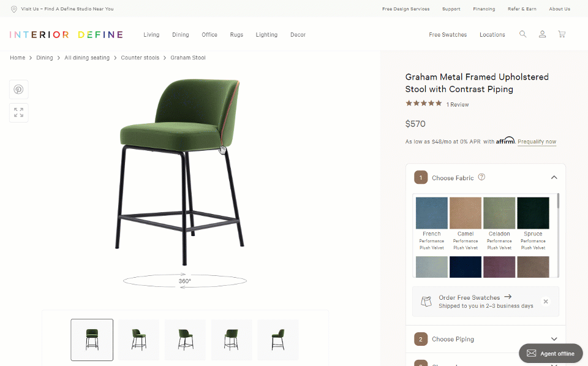
Task: Open the shopping cart icon
Action: point(562,34)
